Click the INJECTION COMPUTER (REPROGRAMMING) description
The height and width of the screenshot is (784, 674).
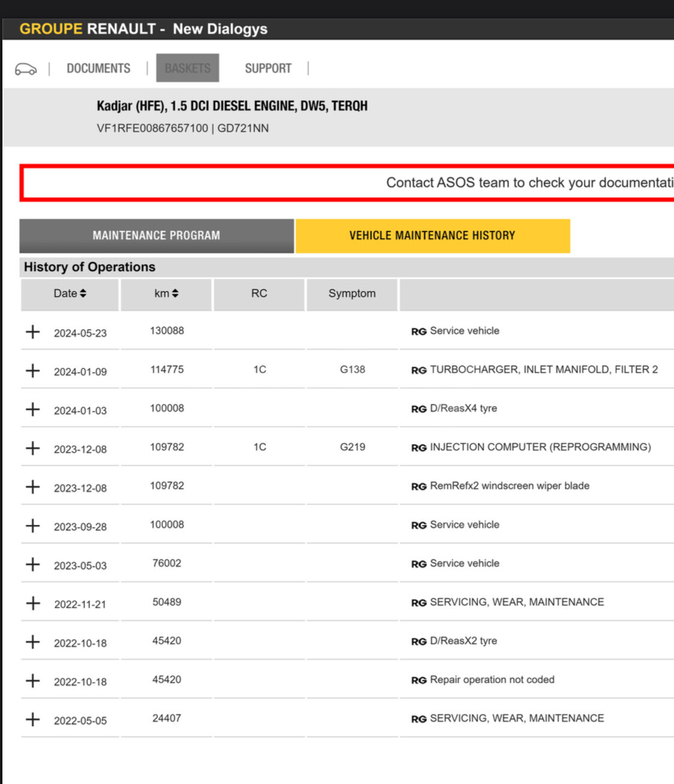[x=540, y=447]
